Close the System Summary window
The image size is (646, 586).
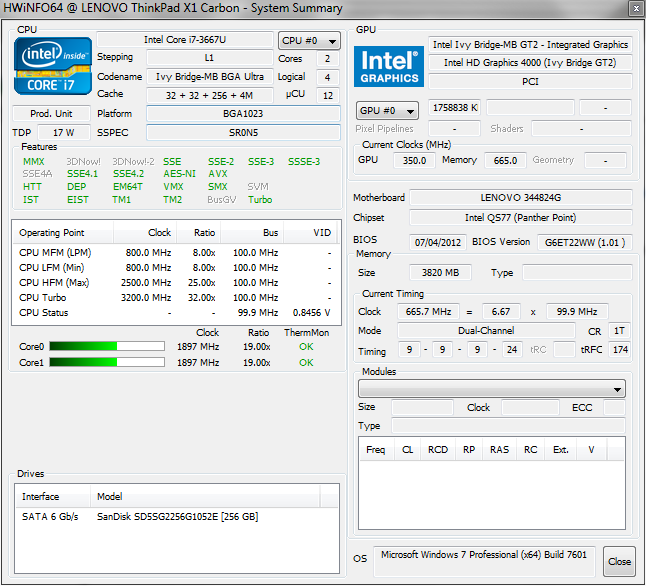[x=619, y=562]
